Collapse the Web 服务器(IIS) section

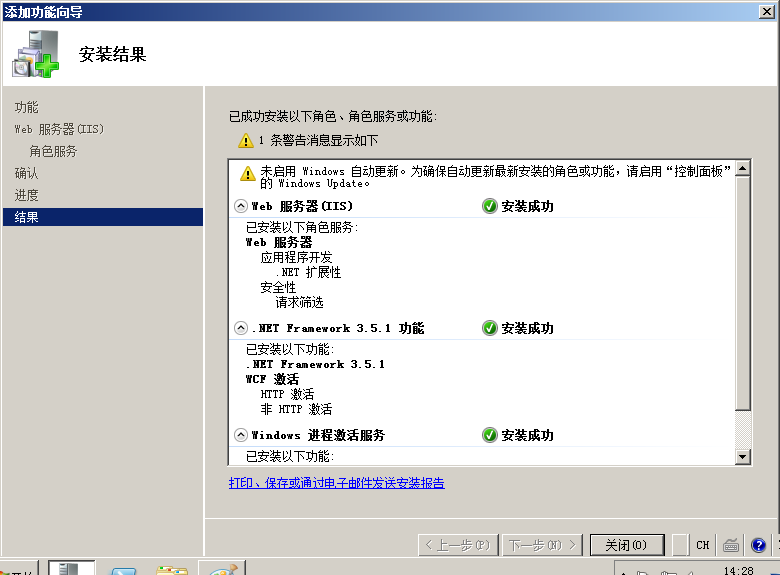click(240, 206)
